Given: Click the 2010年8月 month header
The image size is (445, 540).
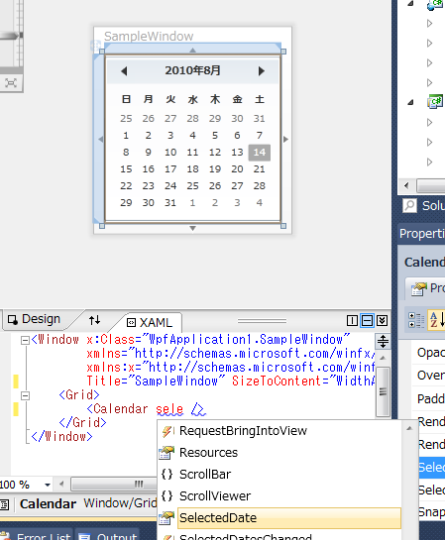Looking at the screenshot, I should point(193,71).
